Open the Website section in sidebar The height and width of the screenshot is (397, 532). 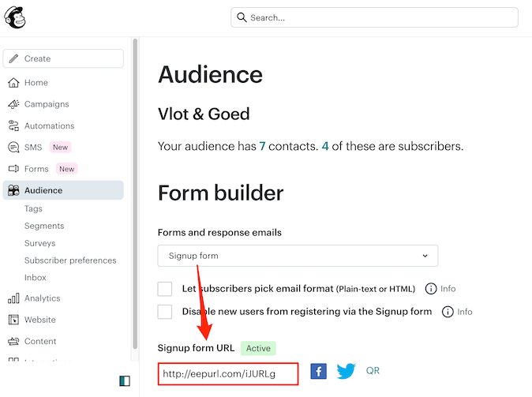pyautogui.click(x=39, y=320)
